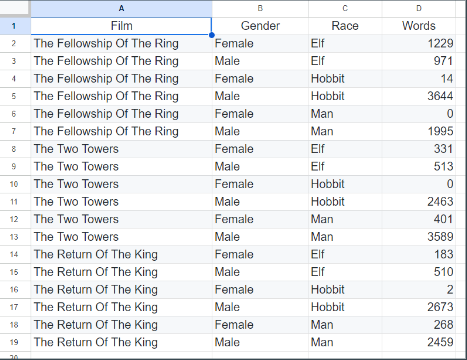This screenshot has height=360, width=467.
Task: Select row 1 header number
Action: tap(14, 26)
